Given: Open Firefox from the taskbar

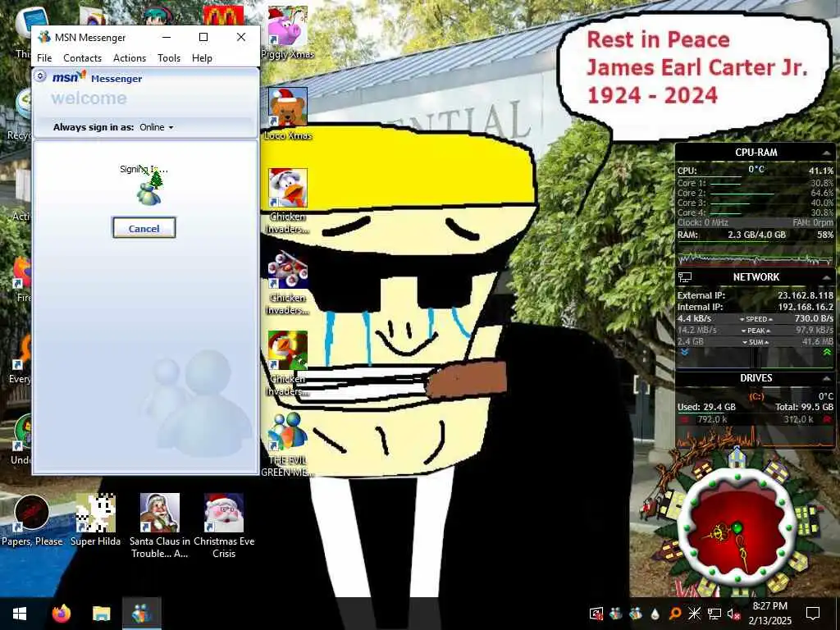Looking at the screenshot, I should pyautogui.click(x=61, y=614).
